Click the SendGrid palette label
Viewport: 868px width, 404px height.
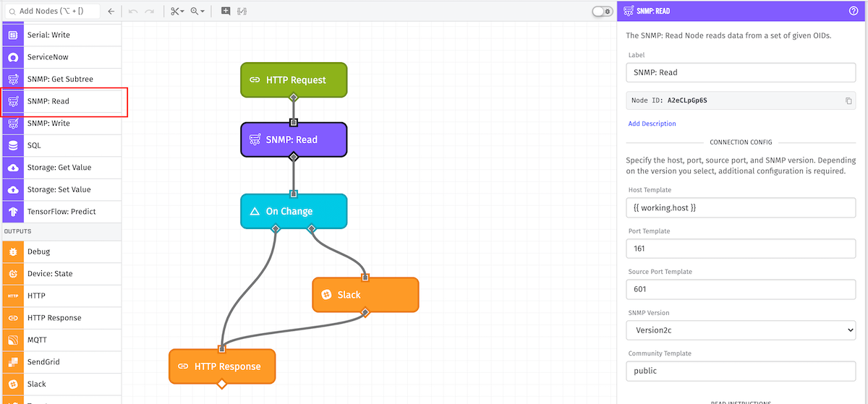(x=43, y=362)
